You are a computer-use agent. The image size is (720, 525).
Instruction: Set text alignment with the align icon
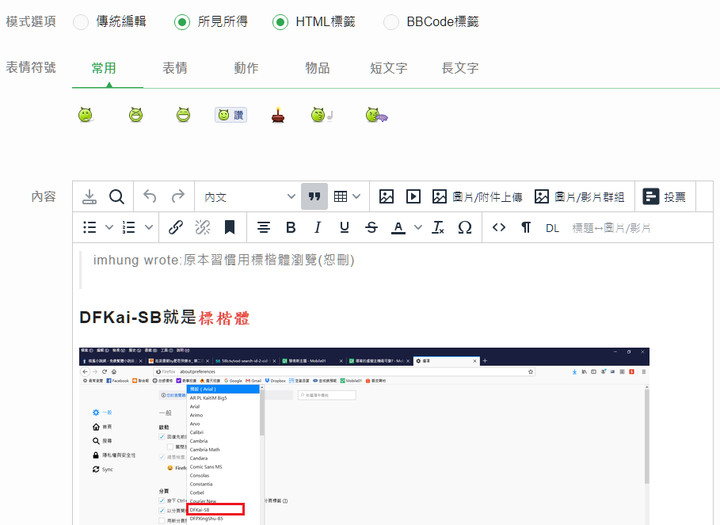click(x=264, y=227)
